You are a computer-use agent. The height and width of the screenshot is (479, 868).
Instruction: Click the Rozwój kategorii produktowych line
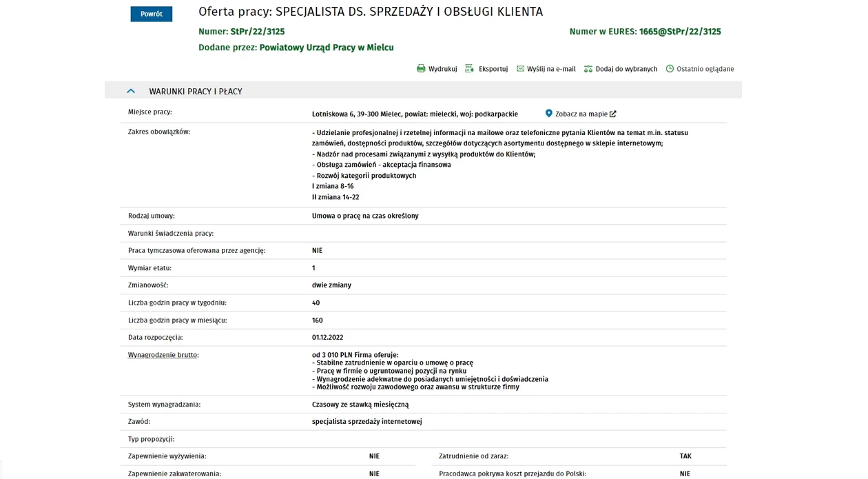click(364, 176)
